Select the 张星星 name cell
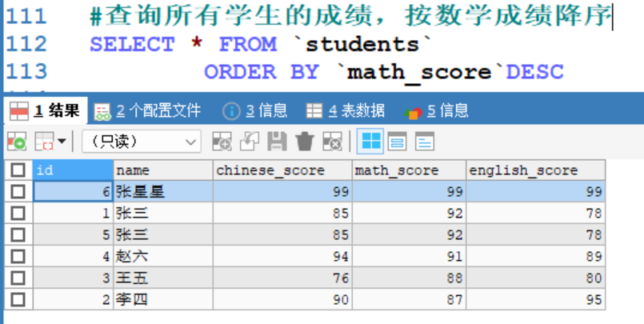The height and width of the screenshot is (324, 644). pyautogui.click(x=163, y=191)
